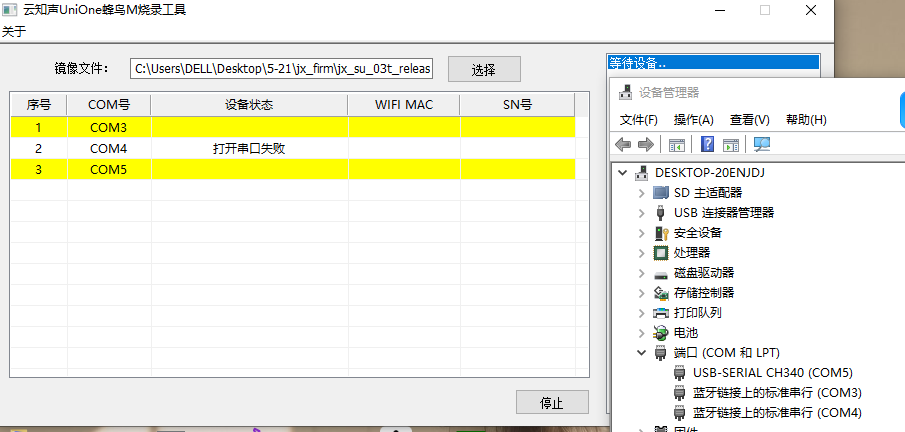This screenshot has height=432, width=905.
Task: Click the port icon beside 蓝牙链接上的标准串行 (COM4)
Action: (x=680, y=413)
